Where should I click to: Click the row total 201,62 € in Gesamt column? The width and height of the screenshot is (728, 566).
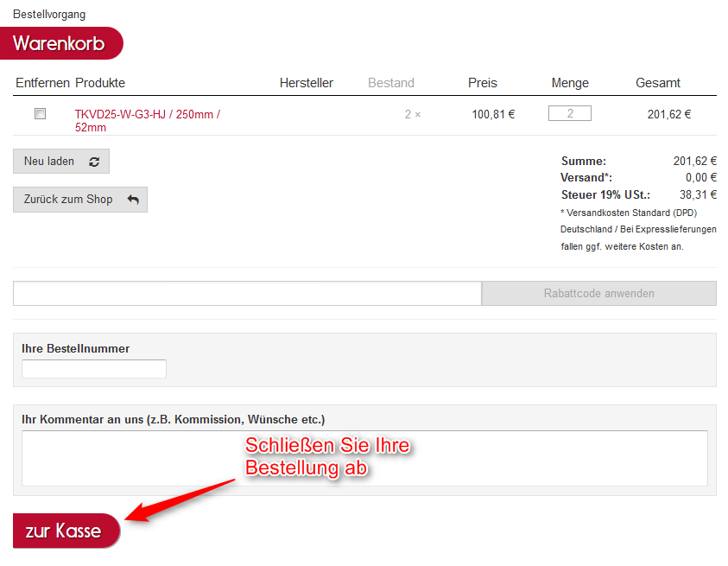pyautogui.click(x=669, y=114)
